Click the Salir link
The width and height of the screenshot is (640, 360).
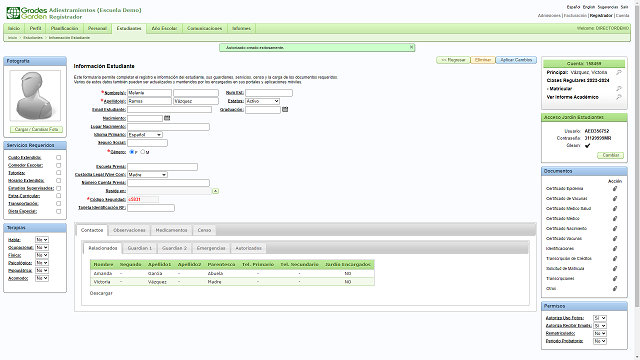click(624, 7)
